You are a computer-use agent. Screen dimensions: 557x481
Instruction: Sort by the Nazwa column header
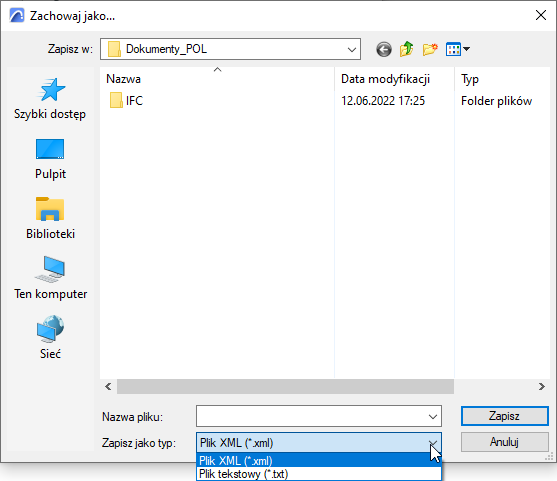pyautogui.click(x=217, y=79)
